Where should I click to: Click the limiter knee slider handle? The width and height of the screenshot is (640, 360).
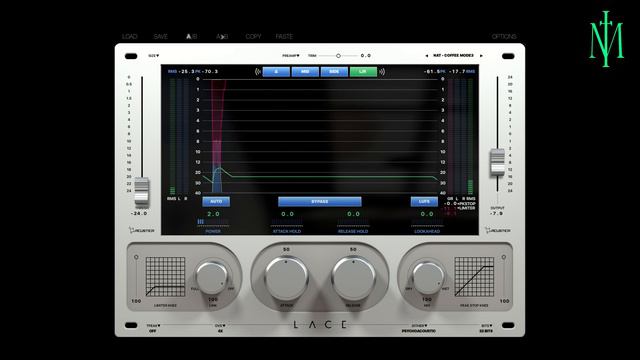click(136, 257)
